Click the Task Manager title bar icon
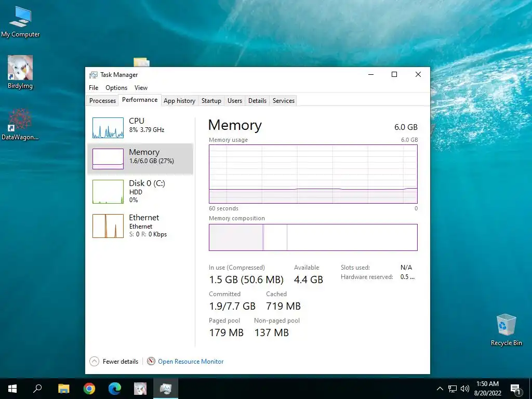The image size is (532, 399). point(94,75)
